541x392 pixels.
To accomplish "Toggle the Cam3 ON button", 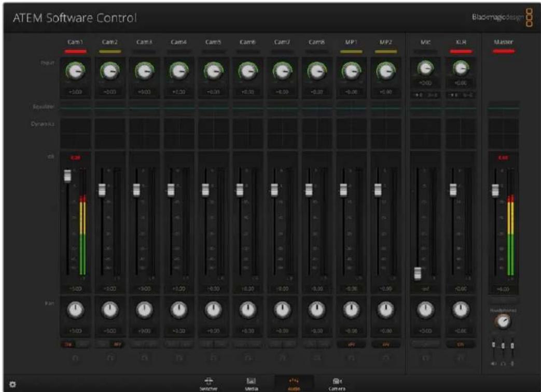I will 137,344.
